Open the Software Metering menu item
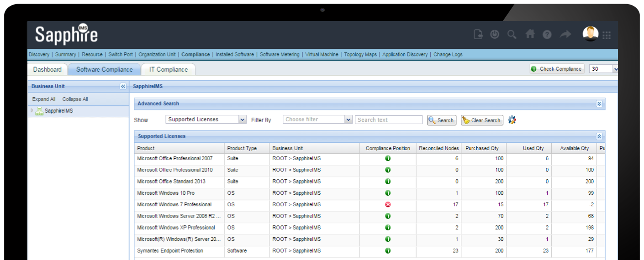Image resolution: width=644 pixels, height=260 pixels. point(280,54)
